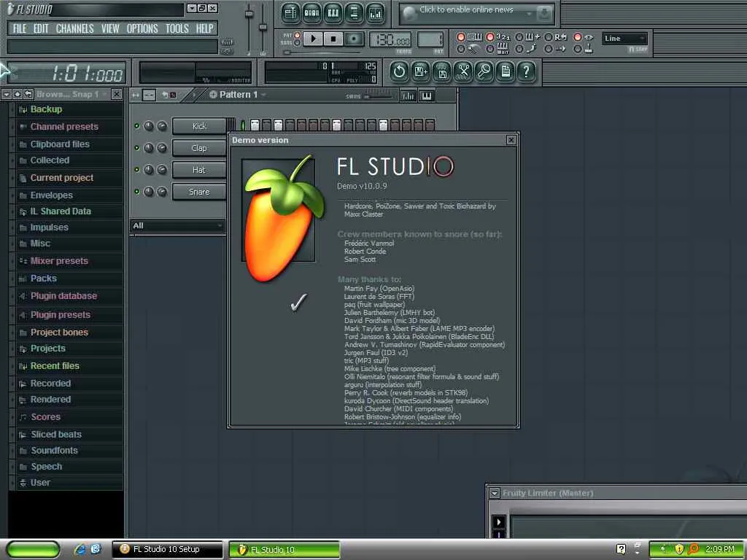Mute the Snare channel green light
747x560 pixels.
click(136, 192)
